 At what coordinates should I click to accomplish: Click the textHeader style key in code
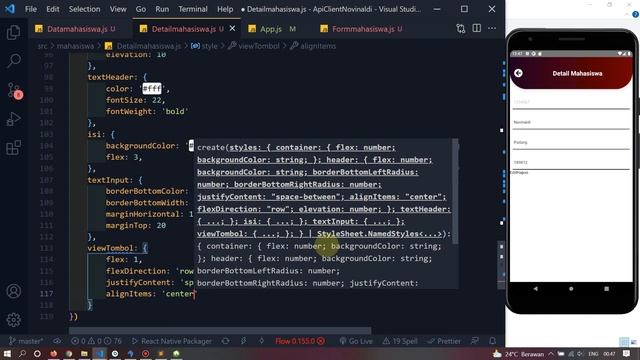(x=110, y=77)
